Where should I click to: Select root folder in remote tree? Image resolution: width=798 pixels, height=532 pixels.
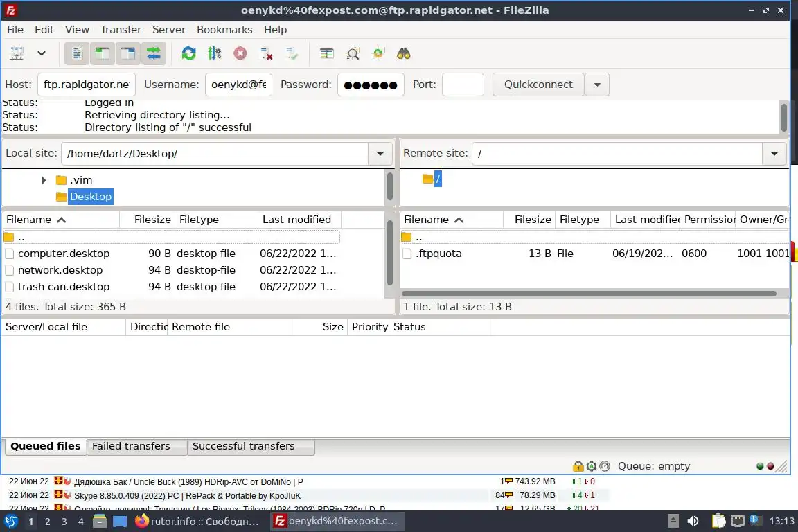(x=438, y=179)
